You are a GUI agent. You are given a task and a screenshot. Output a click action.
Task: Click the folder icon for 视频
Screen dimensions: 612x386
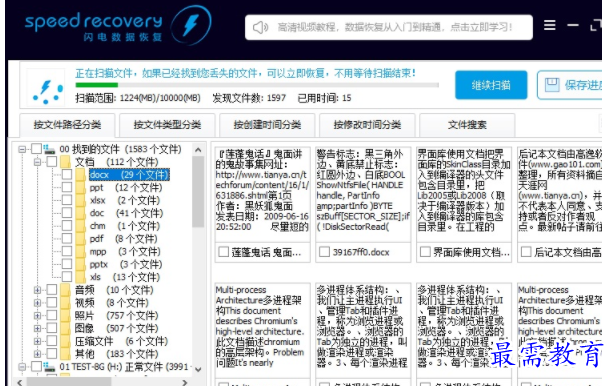tap(65, 302)
